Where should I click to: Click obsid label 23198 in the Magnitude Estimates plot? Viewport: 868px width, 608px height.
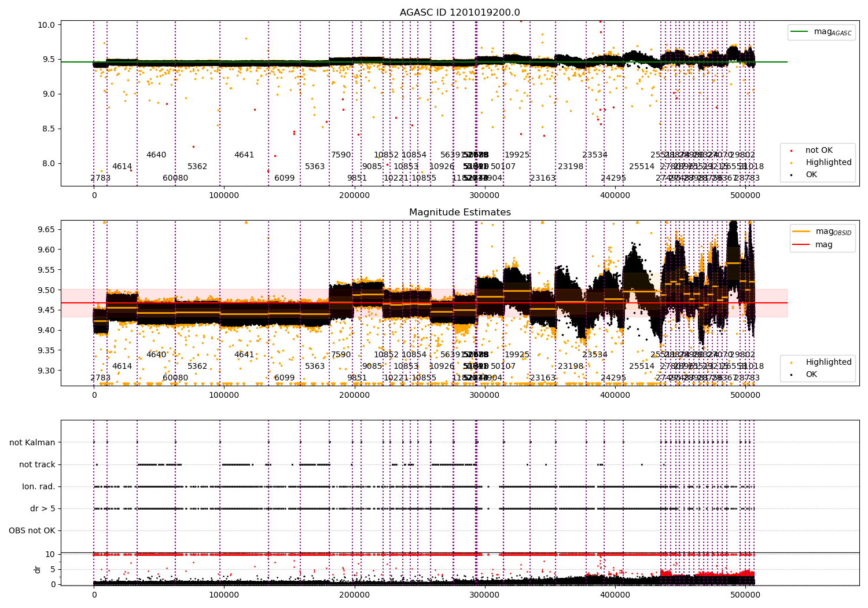coord(571,367)
